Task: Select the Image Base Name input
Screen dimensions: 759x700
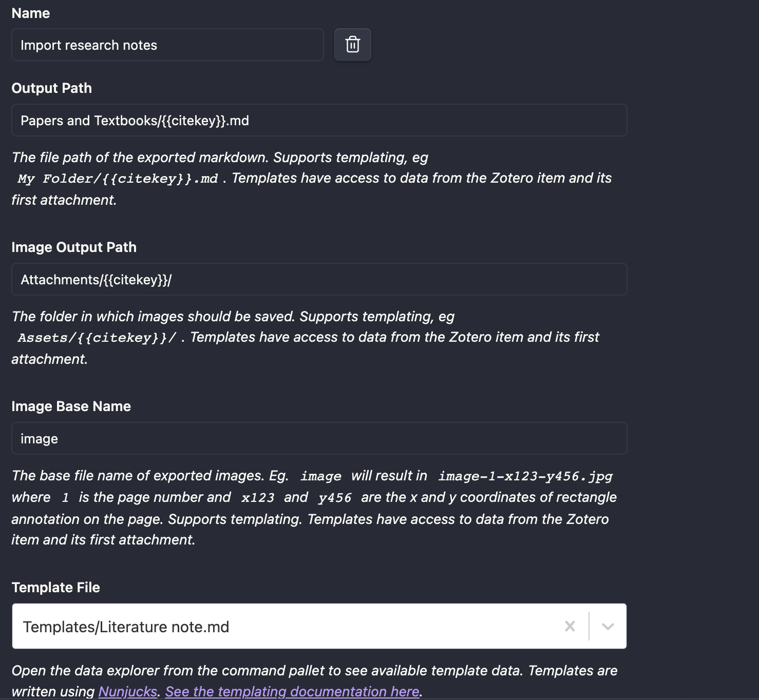Action: (x=318, y=438)
